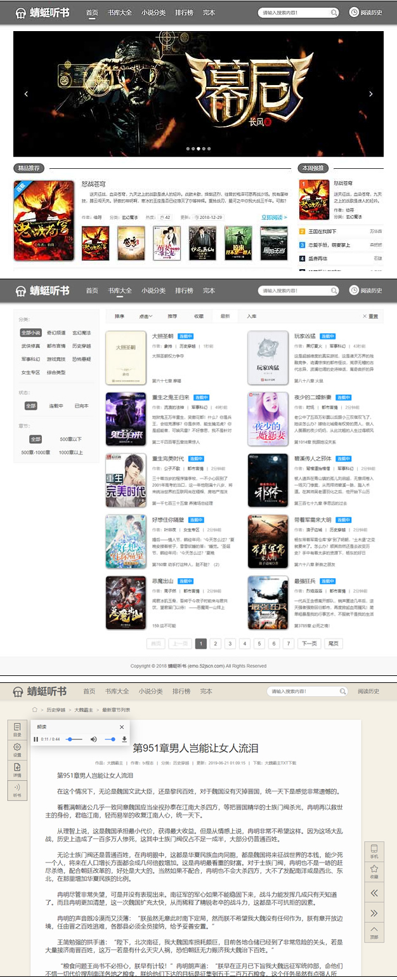Click the 立即阅读 link
Image resolution: width=397 pixels, height=980 pixels.
click(274, 217)
